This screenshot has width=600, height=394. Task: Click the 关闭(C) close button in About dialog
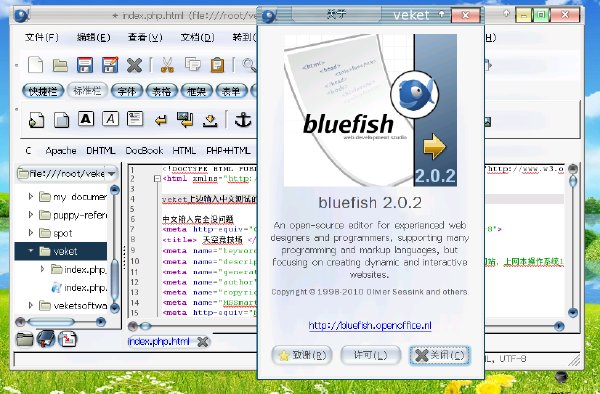[x=440, y=355]
